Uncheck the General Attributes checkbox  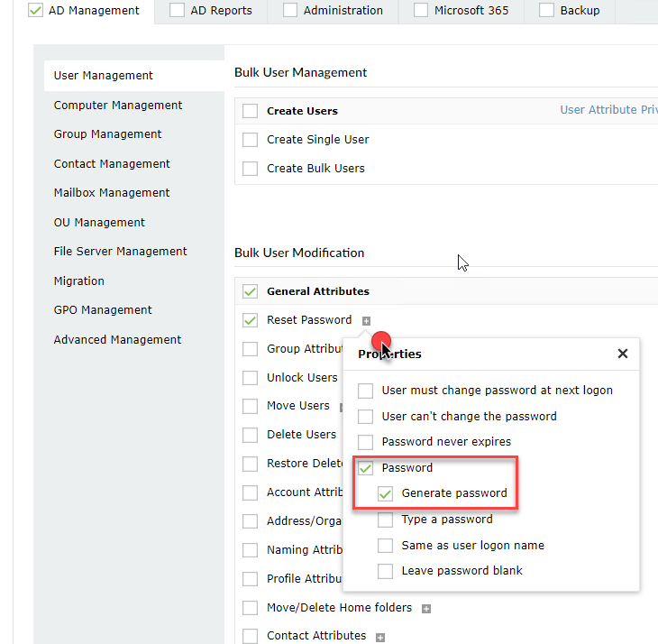[250, 291]
